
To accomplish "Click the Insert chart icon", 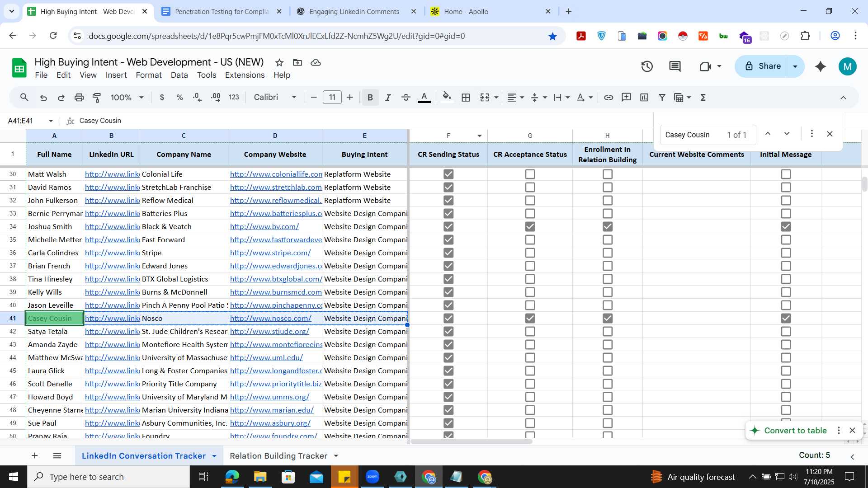I will coord(644,97).
